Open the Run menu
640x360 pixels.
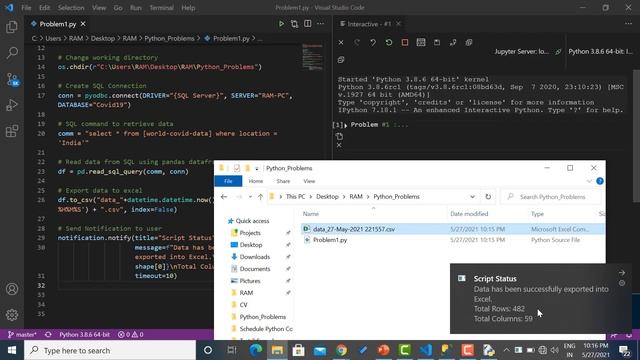coord(136,8)
